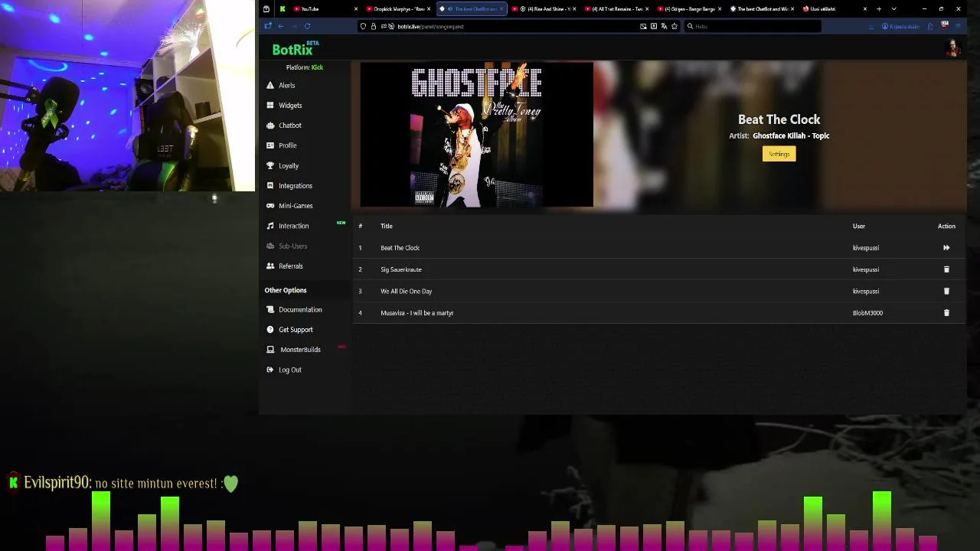Click user BlobM3000 in the queue
This screenshot has width=980, height=551.
coord(867,313)
